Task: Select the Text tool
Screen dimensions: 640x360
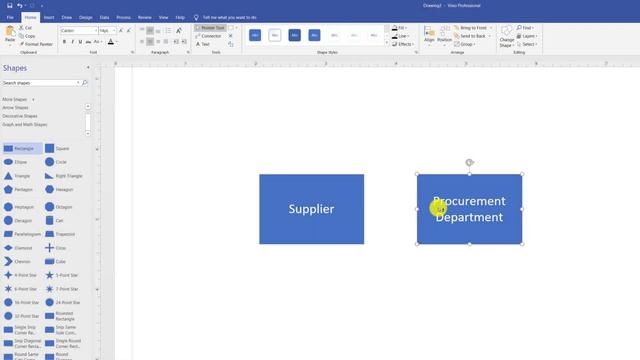Action: coord(202,44)
